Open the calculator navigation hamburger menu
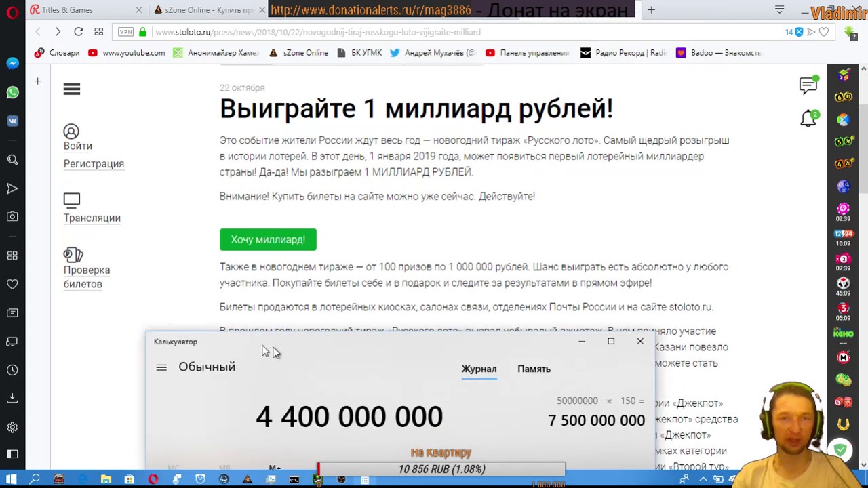 [161, 367]
